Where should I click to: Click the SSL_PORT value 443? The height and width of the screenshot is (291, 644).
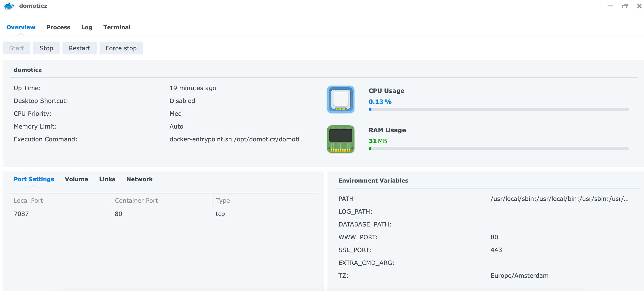pyautogui.click(x=496, y=250)
